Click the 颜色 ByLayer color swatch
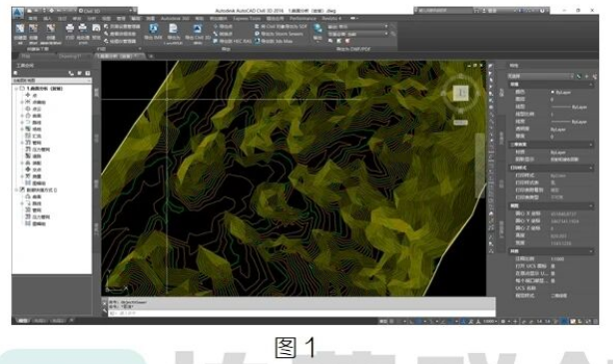The width and height of the screenshot is (613, 364). pos(553,92)
